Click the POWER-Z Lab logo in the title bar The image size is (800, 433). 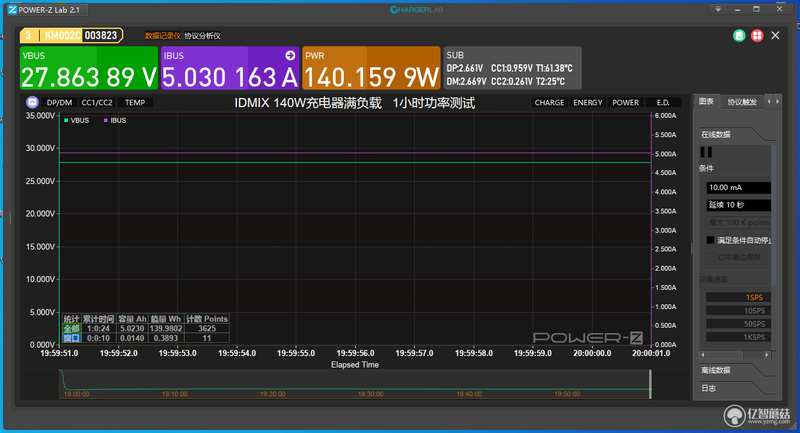click(x=12, y=10)
